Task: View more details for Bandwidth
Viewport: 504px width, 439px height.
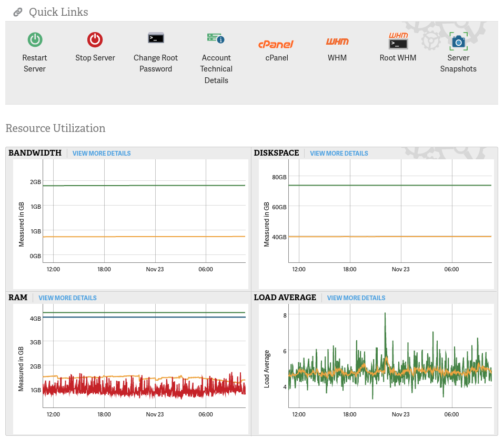Action: [x=102, y=154]
